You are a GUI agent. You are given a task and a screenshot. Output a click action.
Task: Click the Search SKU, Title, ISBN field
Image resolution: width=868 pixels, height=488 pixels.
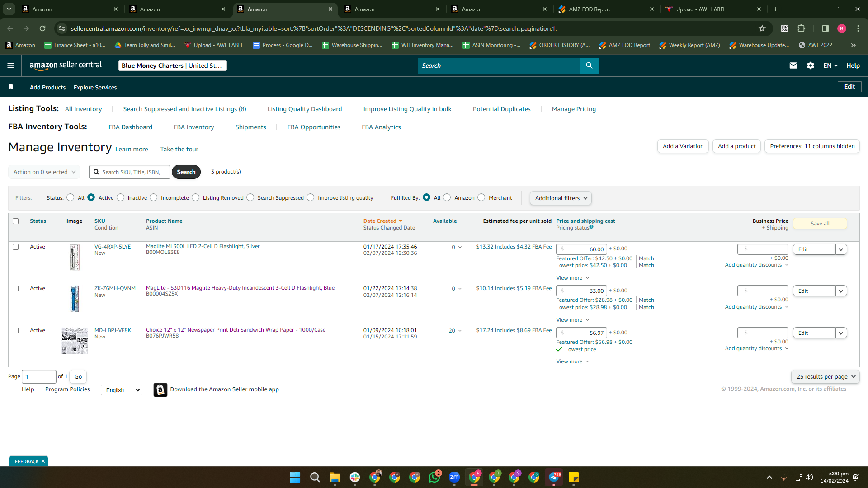tap(130, 172)
